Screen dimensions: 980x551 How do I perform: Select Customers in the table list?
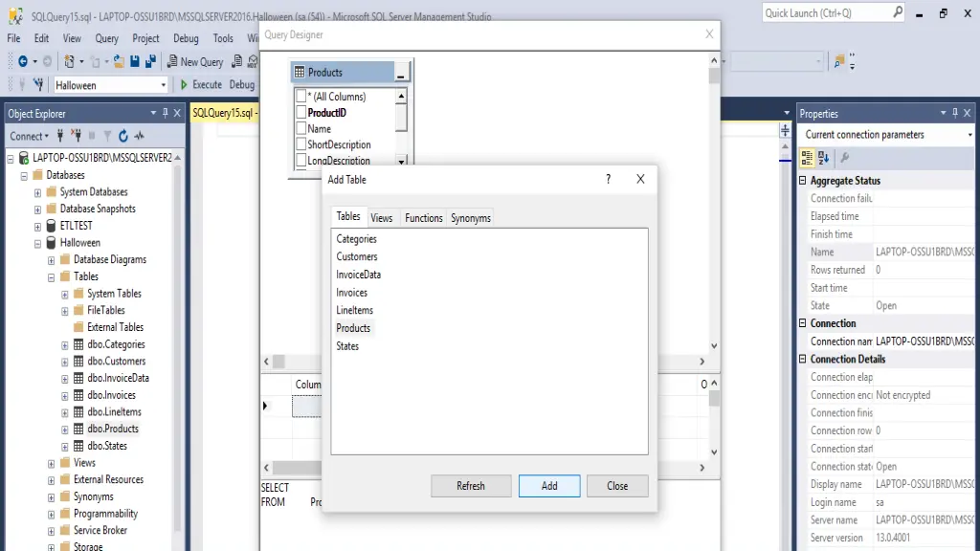[x=357, y=256]
